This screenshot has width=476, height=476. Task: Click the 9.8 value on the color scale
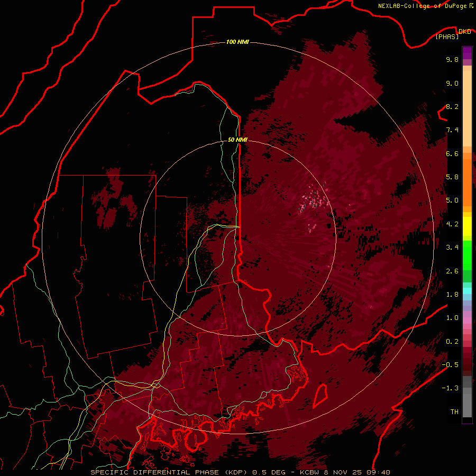(452, 59)
